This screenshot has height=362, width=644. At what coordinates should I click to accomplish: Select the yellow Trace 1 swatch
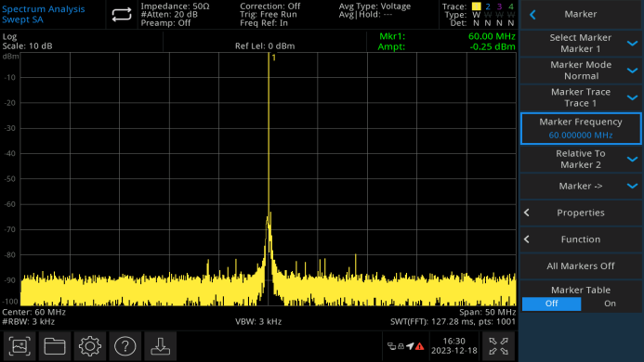pyautogui.click(x=476, y=6)
